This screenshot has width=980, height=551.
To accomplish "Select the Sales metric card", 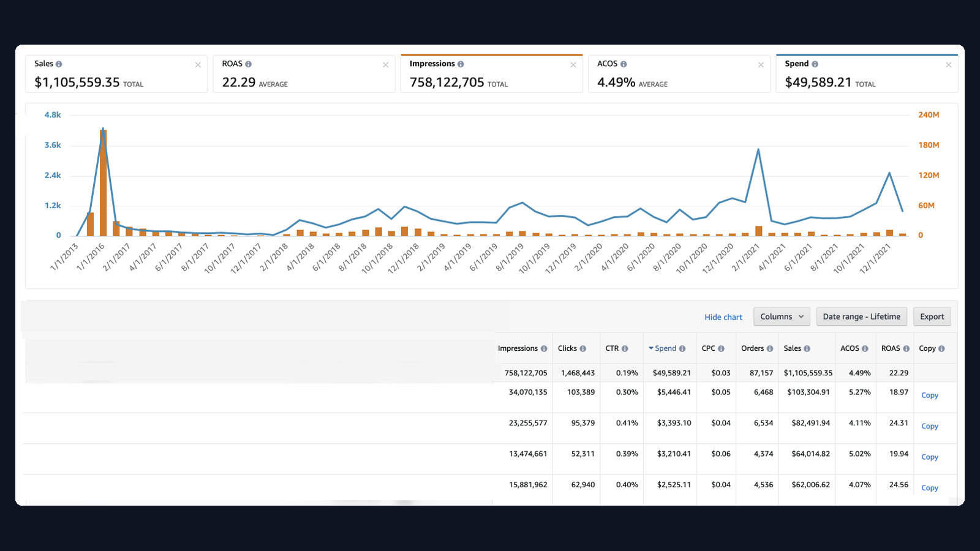I will (116, 73).
